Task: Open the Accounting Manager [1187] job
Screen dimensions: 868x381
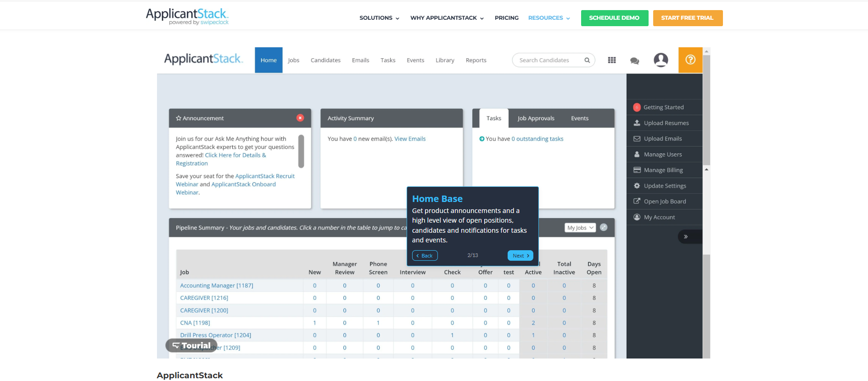Action: click(x=217, y=286)
